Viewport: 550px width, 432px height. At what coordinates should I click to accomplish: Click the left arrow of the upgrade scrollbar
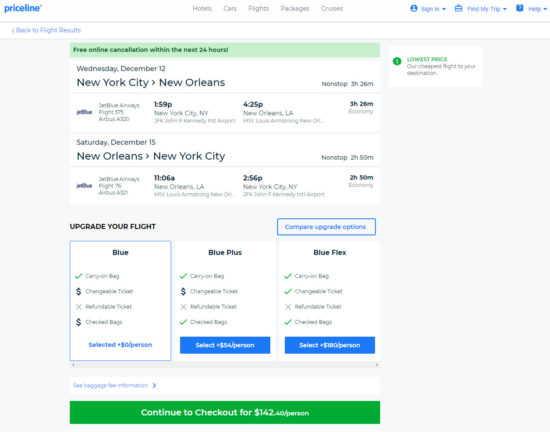coord(73,365)
